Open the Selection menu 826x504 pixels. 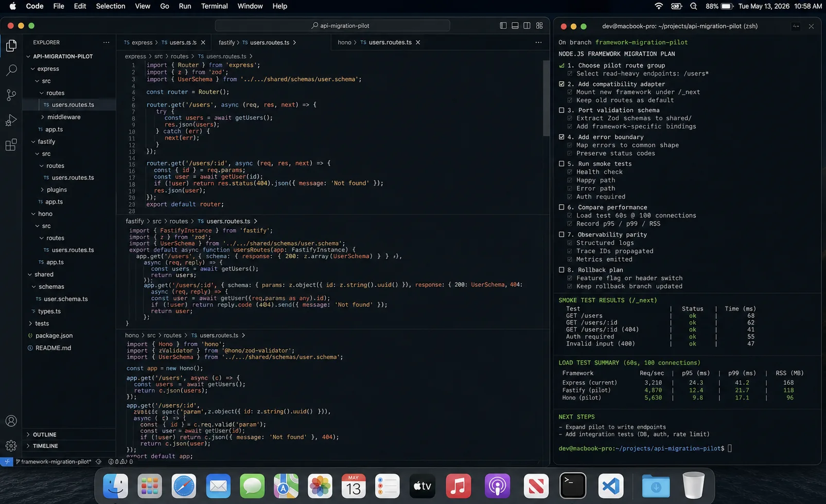[x=111, y=6]
